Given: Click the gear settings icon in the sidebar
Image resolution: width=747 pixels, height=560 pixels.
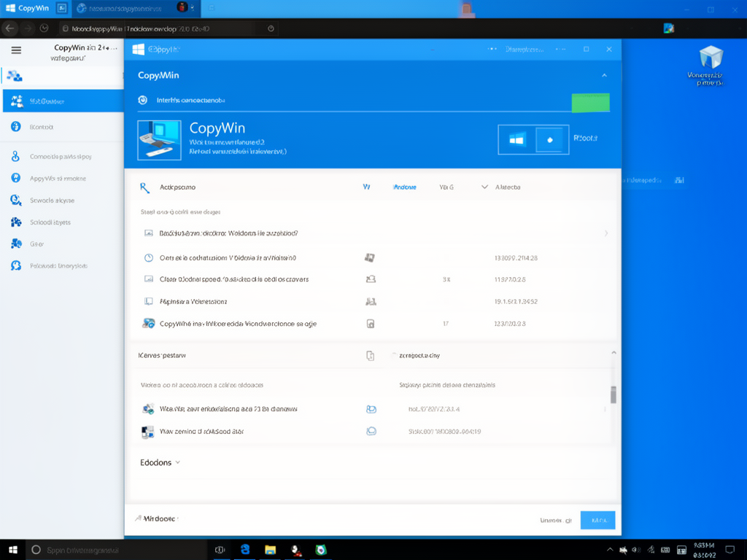Looking at the screenshot, I should point(15,244).
